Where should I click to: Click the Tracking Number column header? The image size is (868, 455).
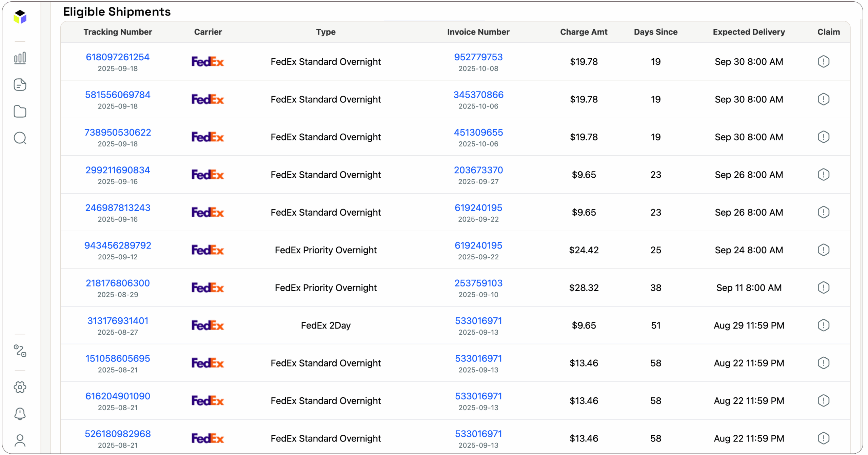(118, 32)
